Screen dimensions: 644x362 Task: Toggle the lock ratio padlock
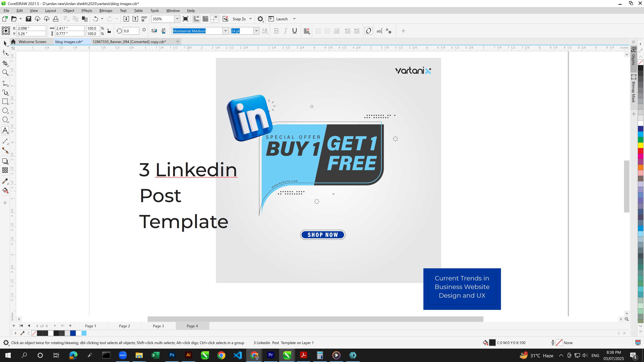tap(109, 31)
